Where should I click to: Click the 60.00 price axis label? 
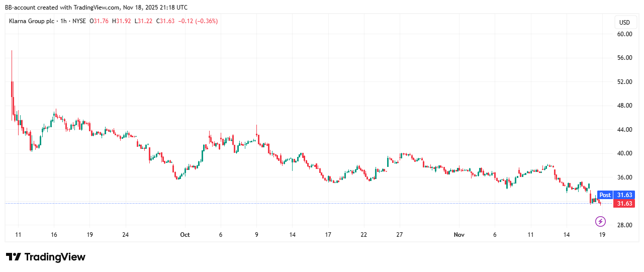(624, 34)
